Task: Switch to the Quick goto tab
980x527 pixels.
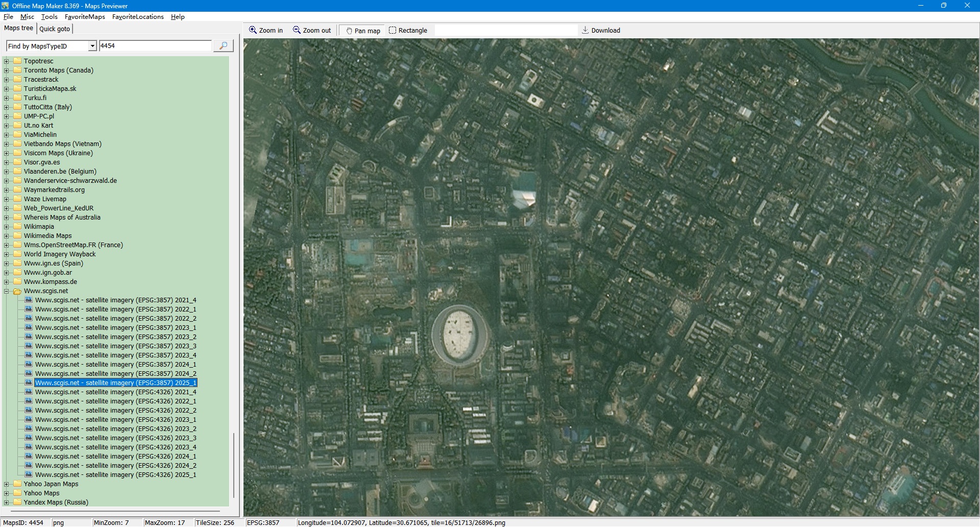Action: click(55, 29)
